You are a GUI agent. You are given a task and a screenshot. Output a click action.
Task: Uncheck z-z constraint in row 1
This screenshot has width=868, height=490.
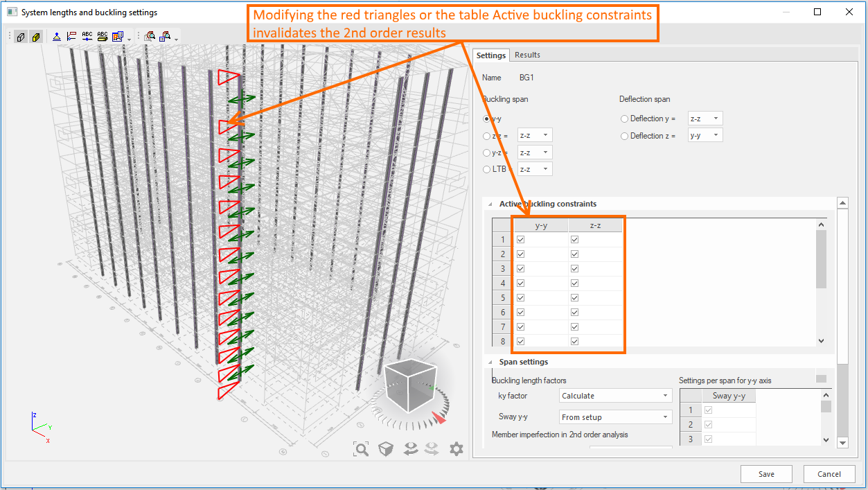pyautogui.click(x=575, y=240)
